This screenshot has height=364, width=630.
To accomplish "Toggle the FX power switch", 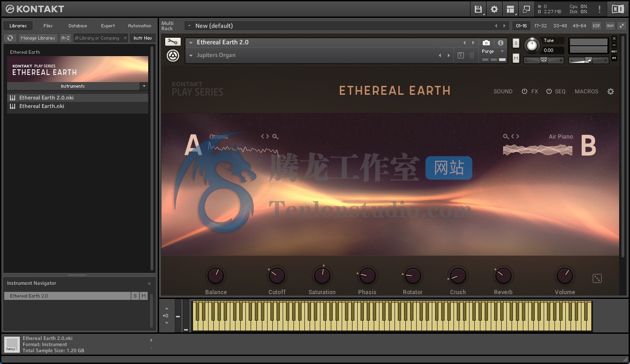I will tap(524, 91).
